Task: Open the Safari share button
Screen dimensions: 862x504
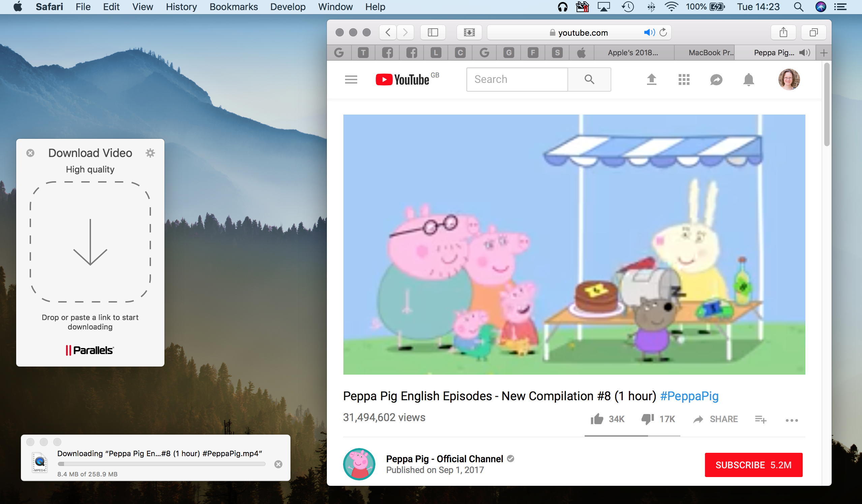Action: 783,32
